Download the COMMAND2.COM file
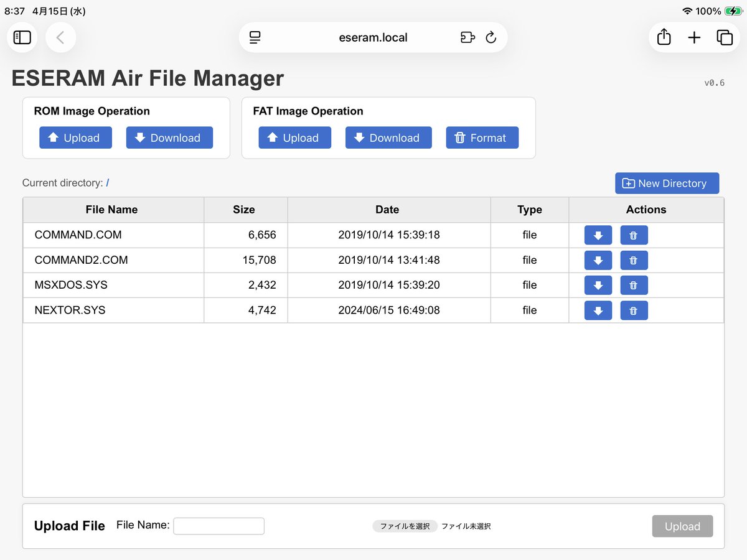This screenshot has height=560, width=747. [598, 260]
